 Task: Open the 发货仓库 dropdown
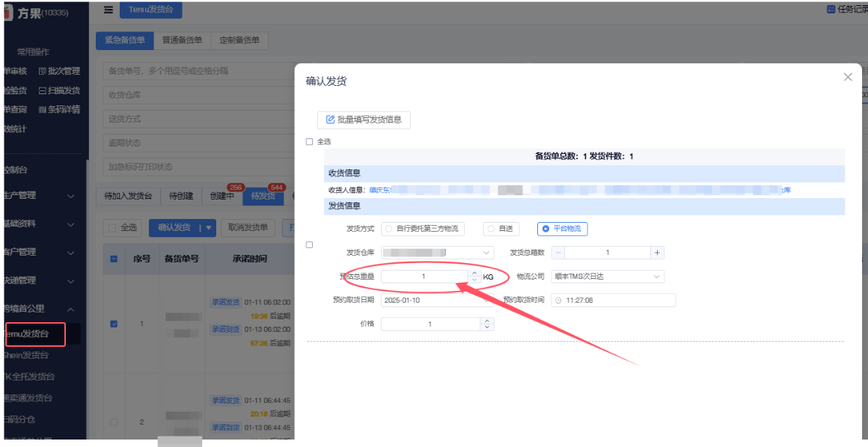(438, 253)
